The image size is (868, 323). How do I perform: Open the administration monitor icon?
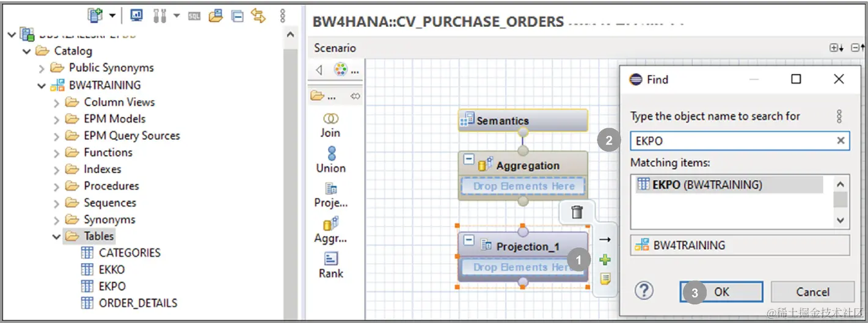point(136,16)
